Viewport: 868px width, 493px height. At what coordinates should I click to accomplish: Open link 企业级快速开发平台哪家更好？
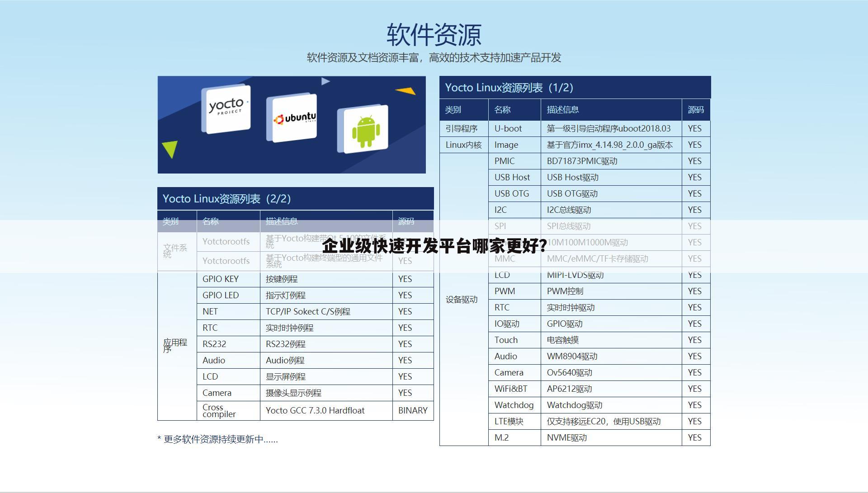[x=434, y=246]
